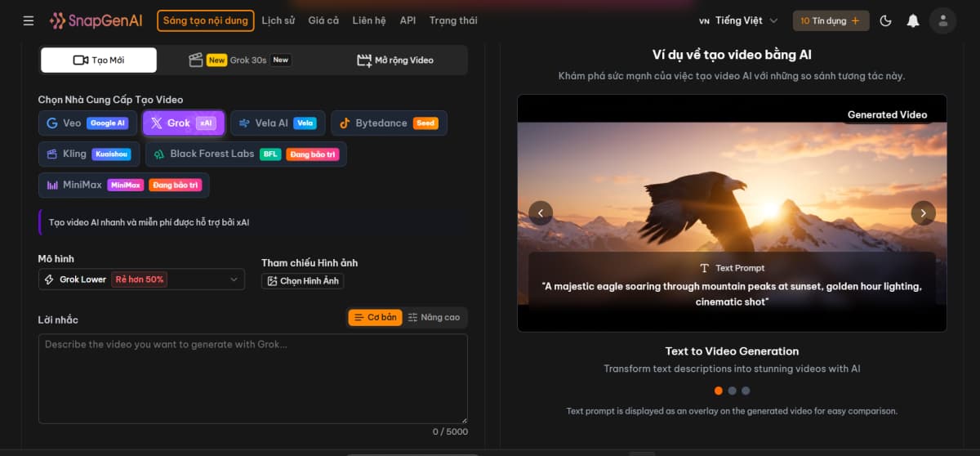Click the Đang bảo trì badge on MiniMax
This screenshot has width=980, height=456.
tap(175, 185)
